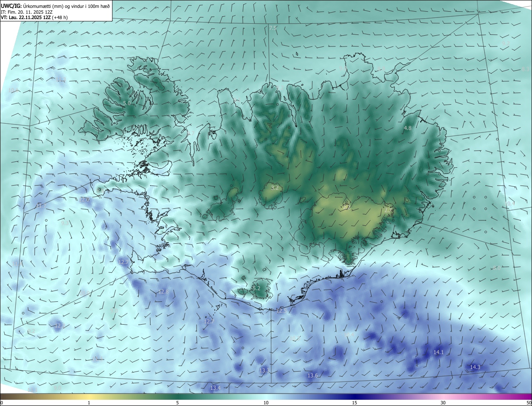
Task: Click the 9.3 value west of Iceland
Action: pyautogui.click(x=65, y=223)
